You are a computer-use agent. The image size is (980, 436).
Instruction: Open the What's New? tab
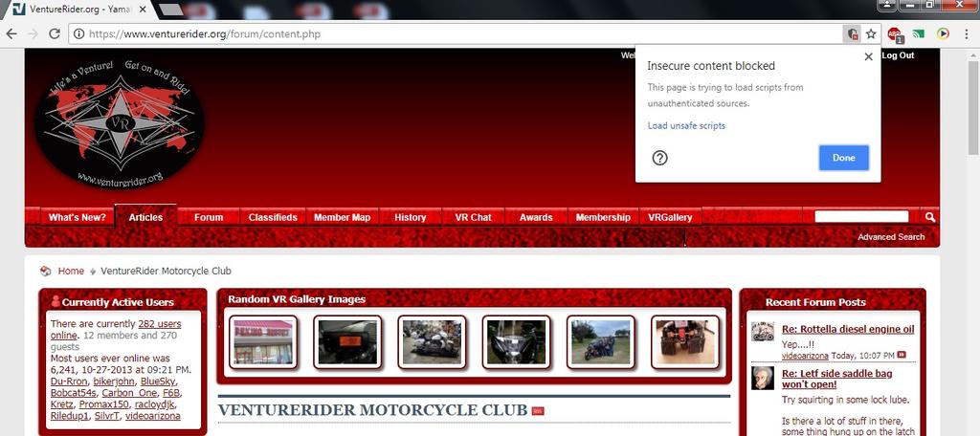(x=77, y=217)
